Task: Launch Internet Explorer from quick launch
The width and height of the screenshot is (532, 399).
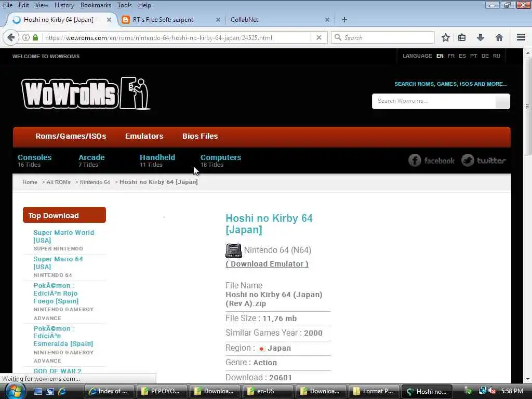Action: point(62,391)
